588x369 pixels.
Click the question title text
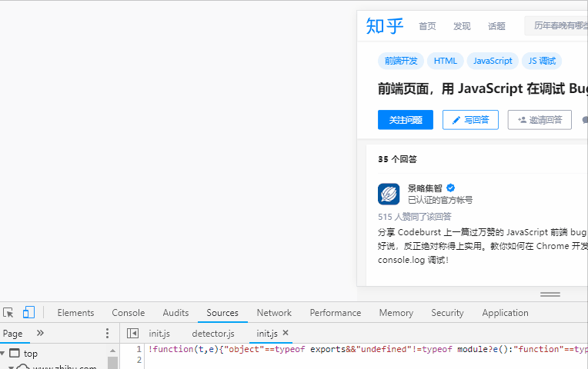click(483, 88)
